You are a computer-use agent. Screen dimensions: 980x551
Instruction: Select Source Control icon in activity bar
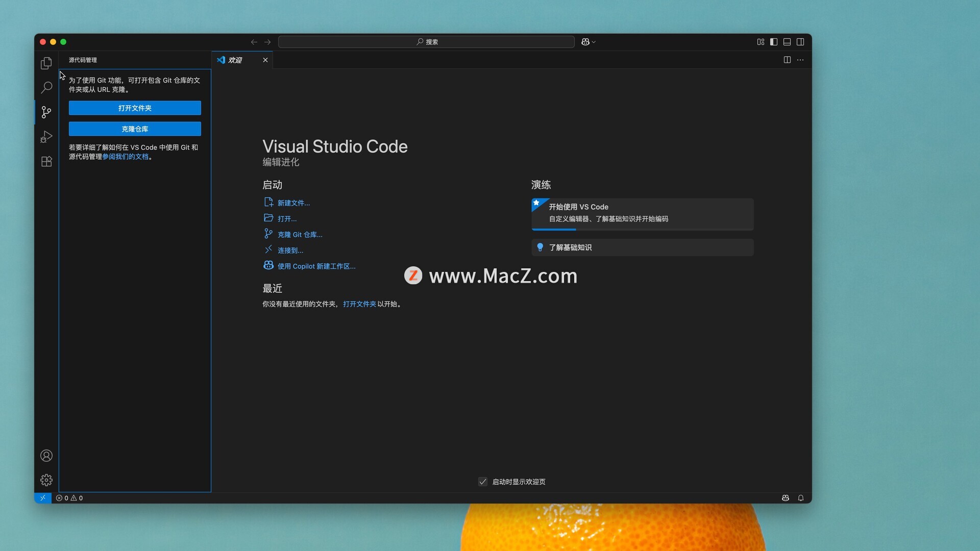46,112
